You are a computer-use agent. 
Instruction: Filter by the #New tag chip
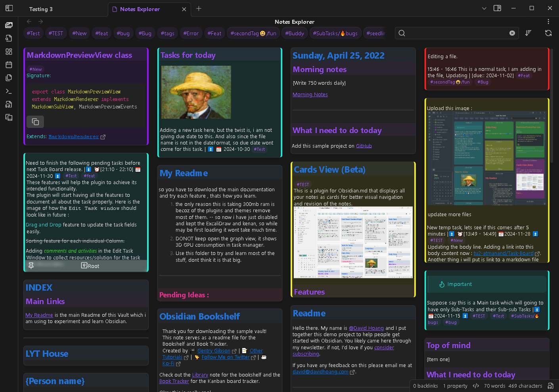tap(79, 33)
